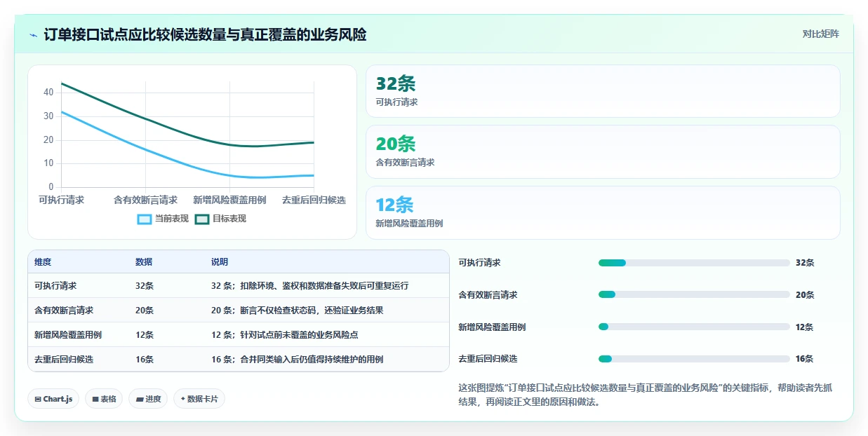Click the 说明 column header
Image resolution: width=868 pixels, height=436 pixels.
click(220, 262)
